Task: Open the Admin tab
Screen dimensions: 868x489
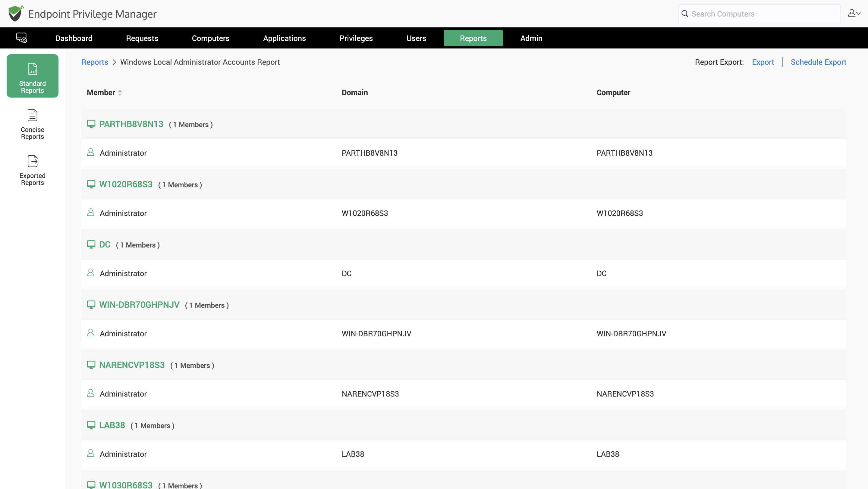Action: (531, 38)
